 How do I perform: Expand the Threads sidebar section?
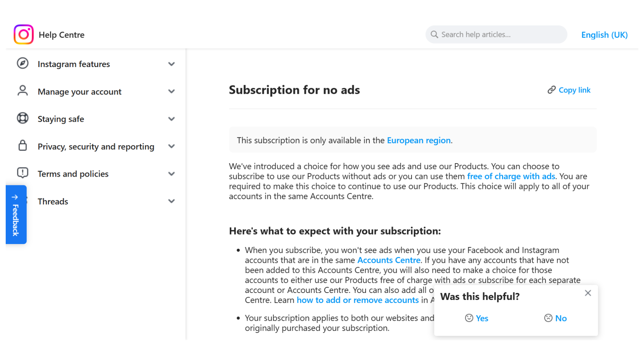click(x=171, y=201)
